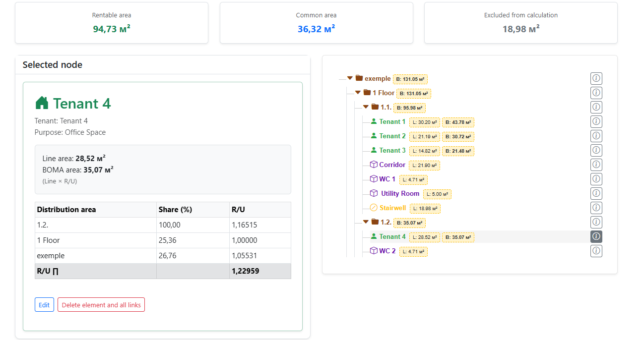Click highlighted info icon for Tenant 4
The height and width of the screenshot is (340, 644).
(x=596, y=236)
